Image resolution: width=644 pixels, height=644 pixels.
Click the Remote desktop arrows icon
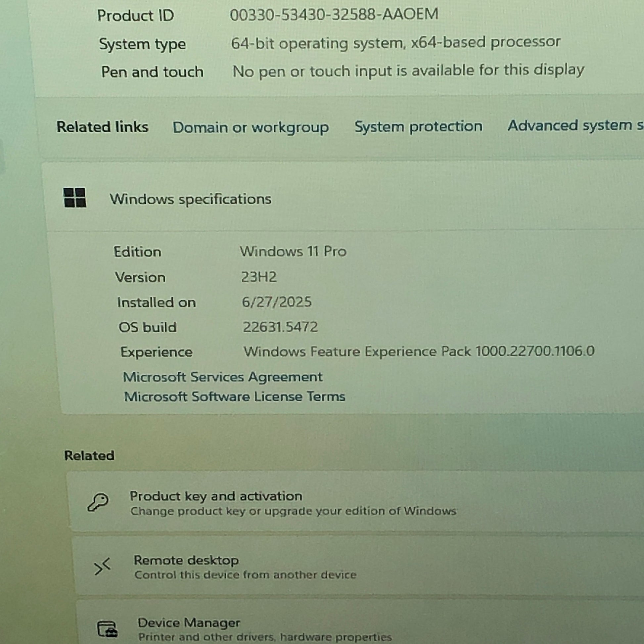tap(102, 567)
